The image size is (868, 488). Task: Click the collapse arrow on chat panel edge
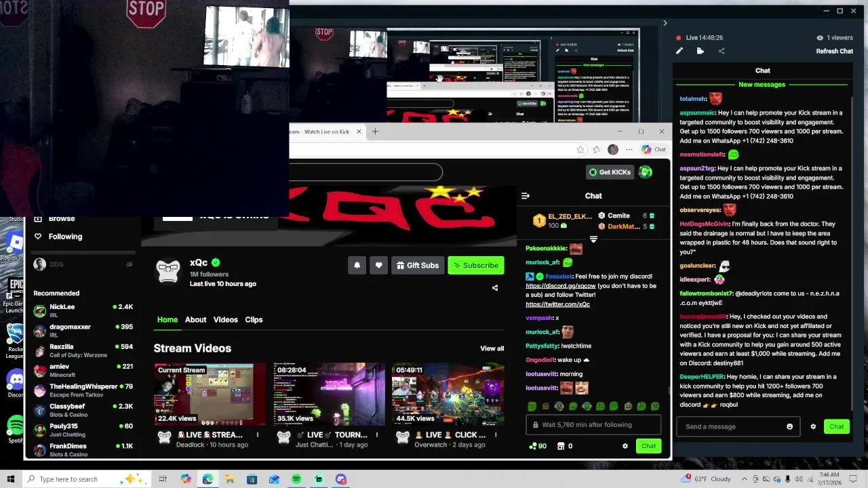point(665,23)
